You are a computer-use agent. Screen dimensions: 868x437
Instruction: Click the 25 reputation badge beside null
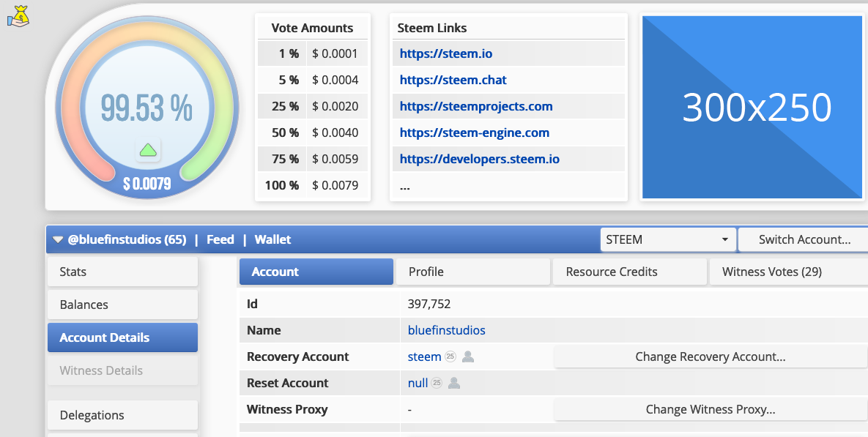437,383
